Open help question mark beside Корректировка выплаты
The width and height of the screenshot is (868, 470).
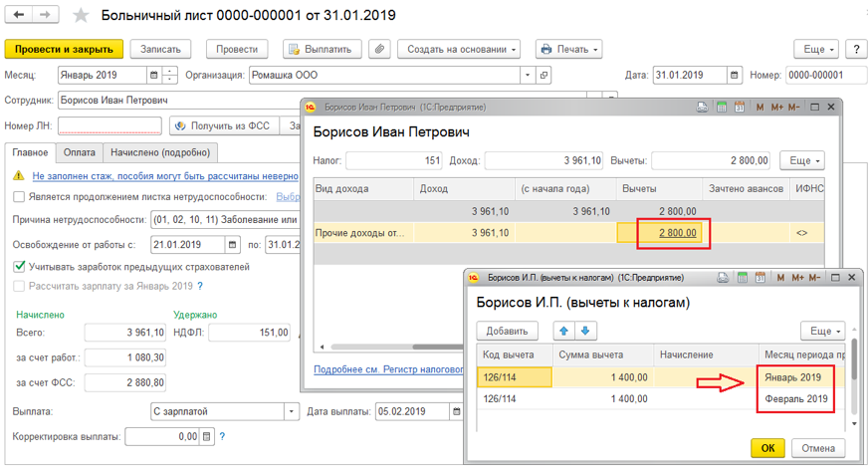pos(222,437)
